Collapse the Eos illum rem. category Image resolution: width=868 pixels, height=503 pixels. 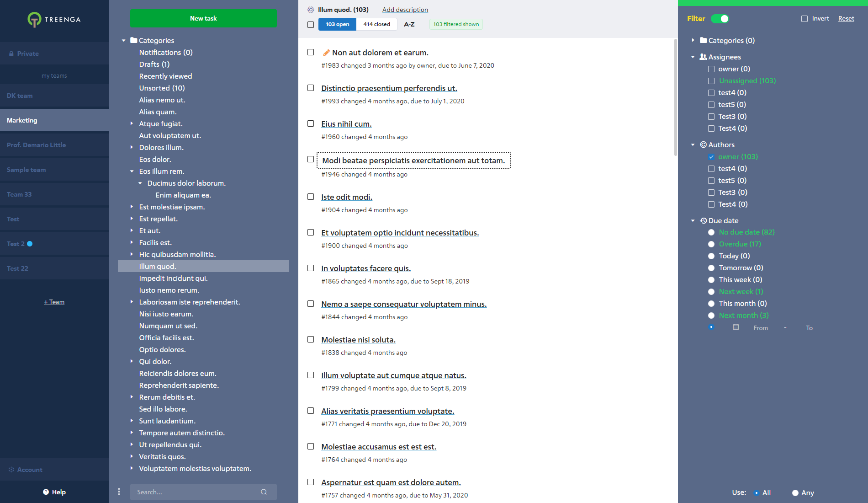click(132, 171)
